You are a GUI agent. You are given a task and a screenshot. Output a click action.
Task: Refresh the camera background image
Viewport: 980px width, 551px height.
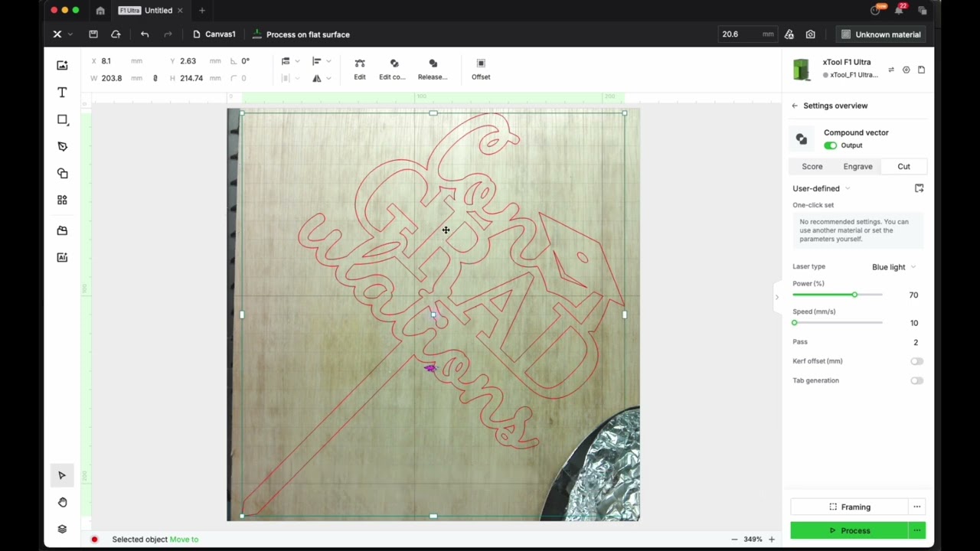[811, 34]
